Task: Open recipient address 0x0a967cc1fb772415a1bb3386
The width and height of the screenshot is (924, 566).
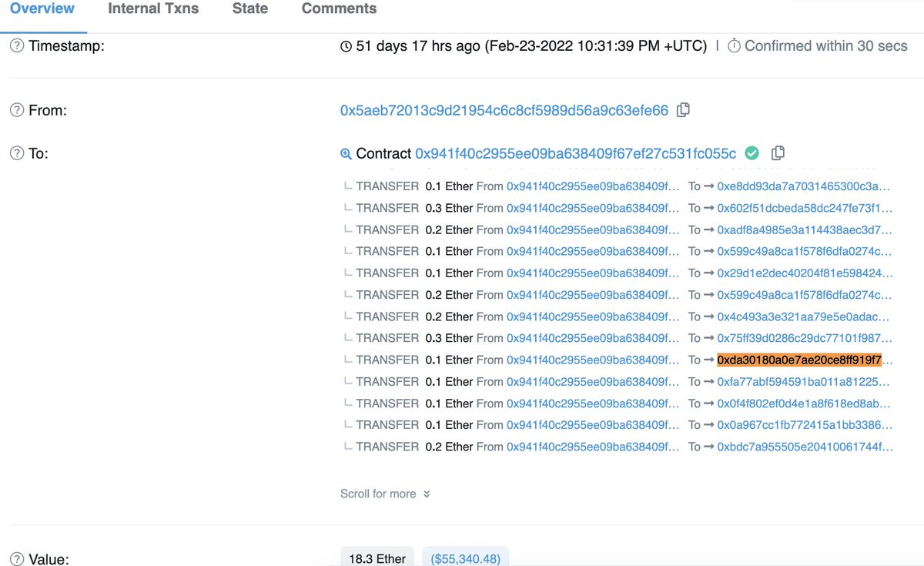Action: (x=805, y=424)
